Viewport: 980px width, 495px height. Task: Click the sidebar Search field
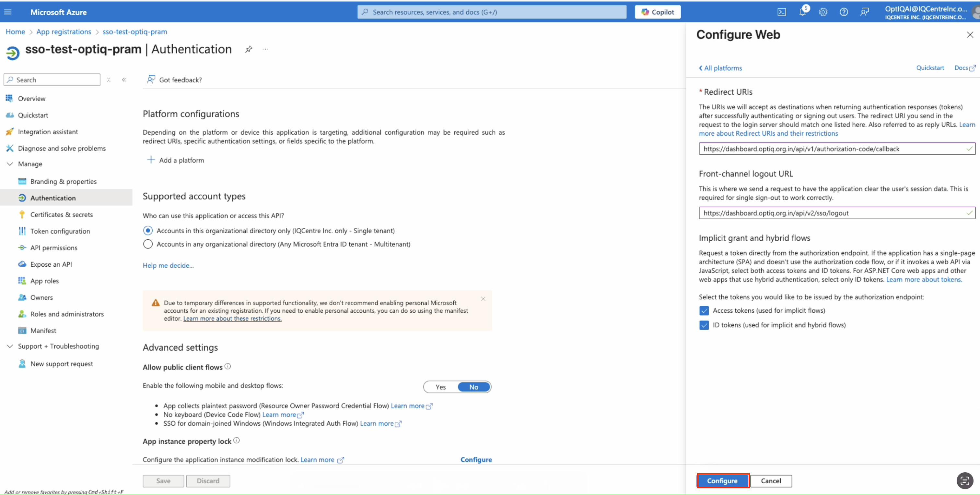52,79
